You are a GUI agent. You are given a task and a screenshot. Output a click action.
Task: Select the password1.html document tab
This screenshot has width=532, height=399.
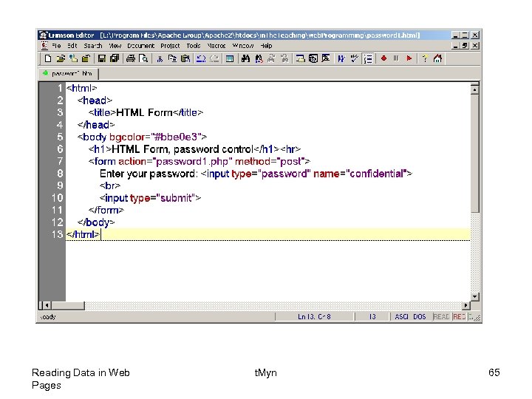click(x=69, y=74)
